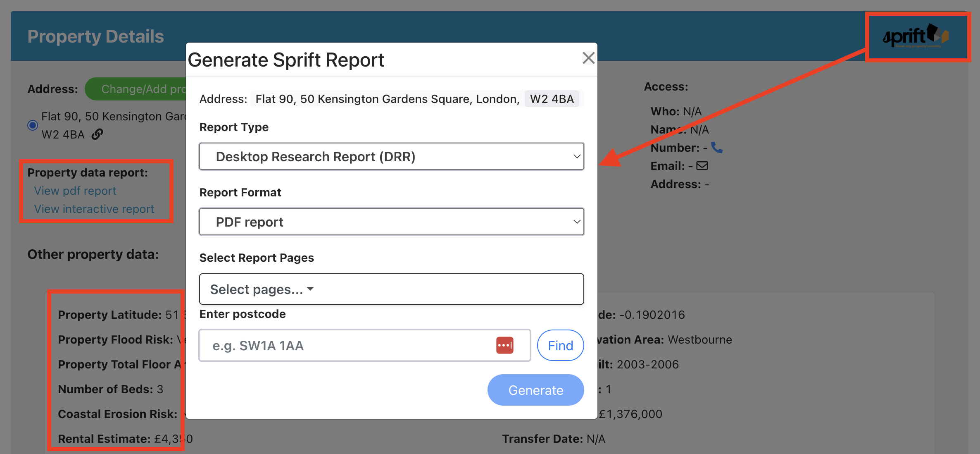Select the Flat 90 address radio button
Screen dimensions: 980x454
click(33, 125)
